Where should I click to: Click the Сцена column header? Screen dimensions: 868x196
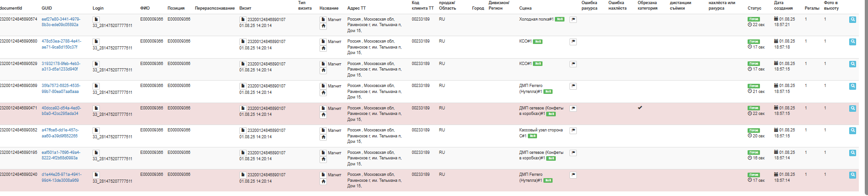pyautogui.click(x=525, y=8)
